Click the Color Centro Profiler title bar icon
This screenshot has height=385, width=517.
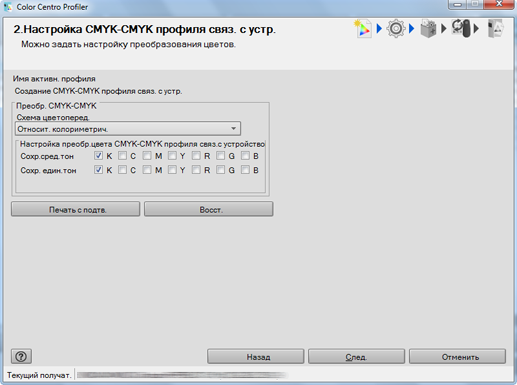click(8, 7)
